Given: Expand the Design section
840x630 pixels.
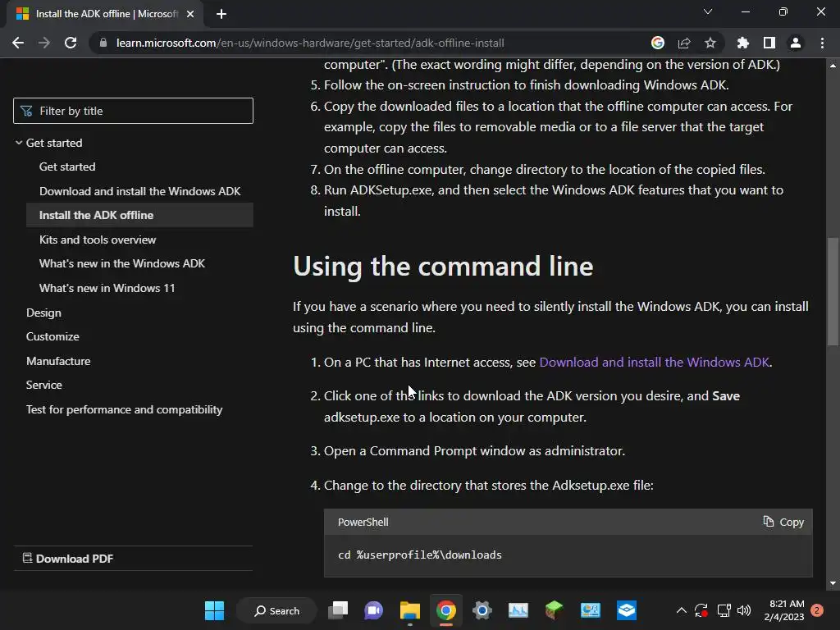Looking at the screenshot, I should [x=44, y=313].
